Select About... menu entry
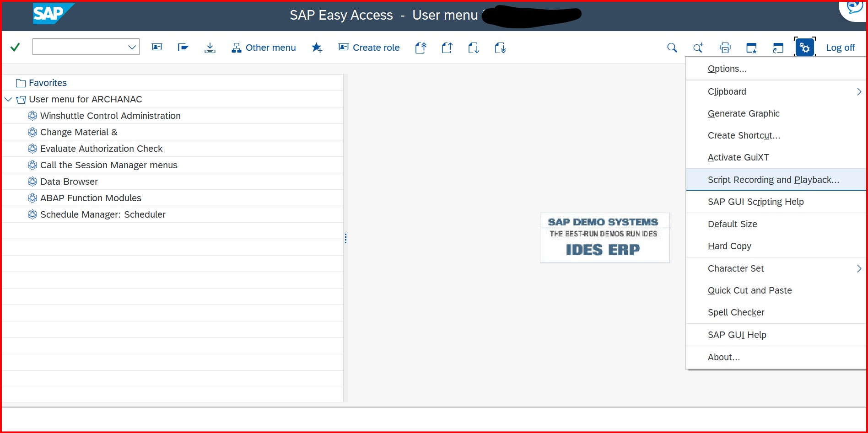Viewport: 868px width, 433px height. pyautogui.click(x=776, y=357)
